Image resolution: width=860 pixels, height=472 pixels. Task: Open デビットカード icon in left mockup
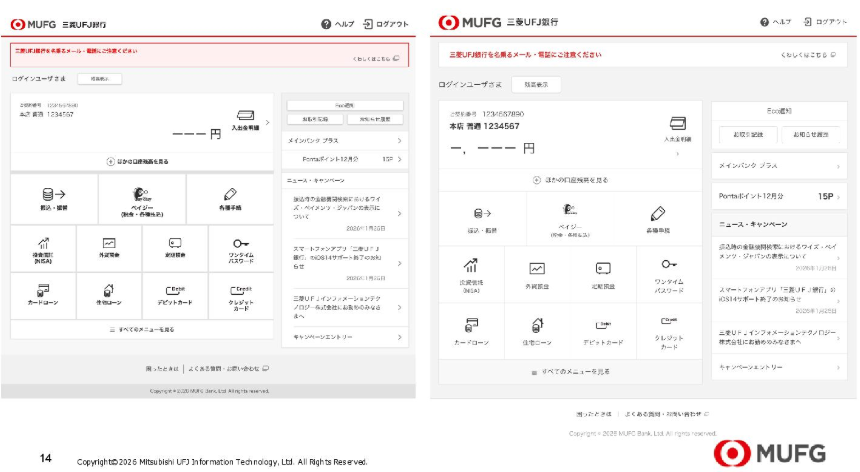(x=175, y=290)
